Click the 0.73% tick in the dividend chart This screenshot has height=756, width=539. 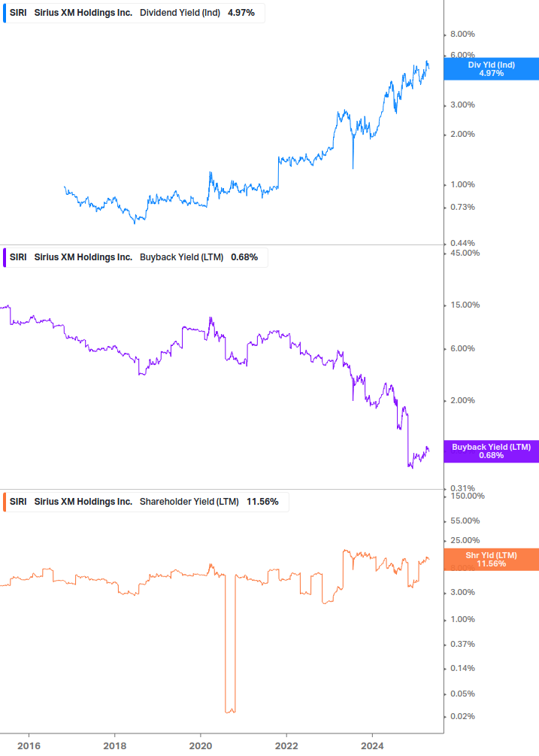(x=462, y=208)
